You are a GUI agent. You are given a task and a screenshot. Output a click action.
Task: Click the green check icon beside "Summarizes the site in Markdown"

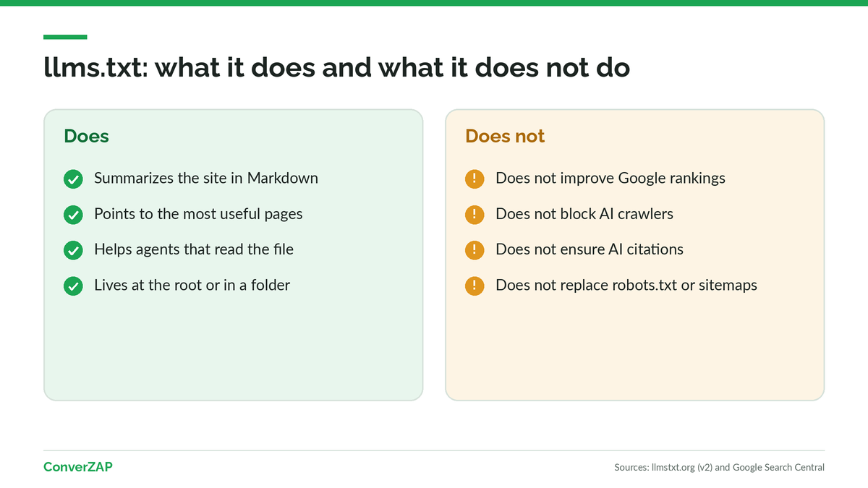pos(73,179)
